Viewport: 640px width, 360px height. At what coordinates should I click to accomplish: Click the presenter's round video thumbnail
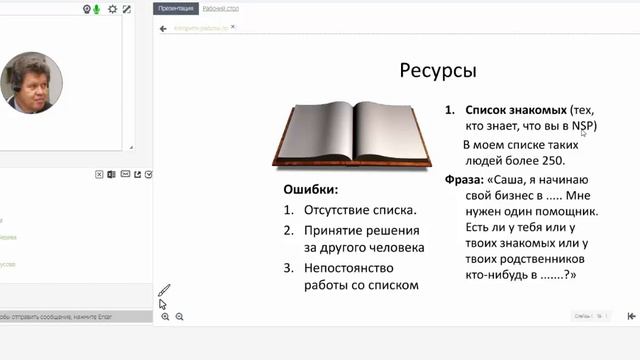(31, 82)
